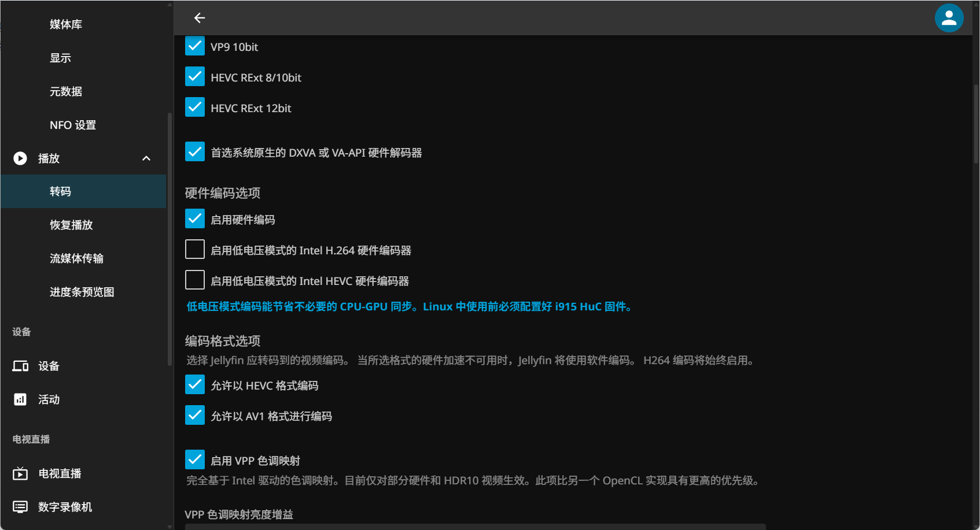
Task: Open 流媒体传输 settings
Action: (76, 258)
